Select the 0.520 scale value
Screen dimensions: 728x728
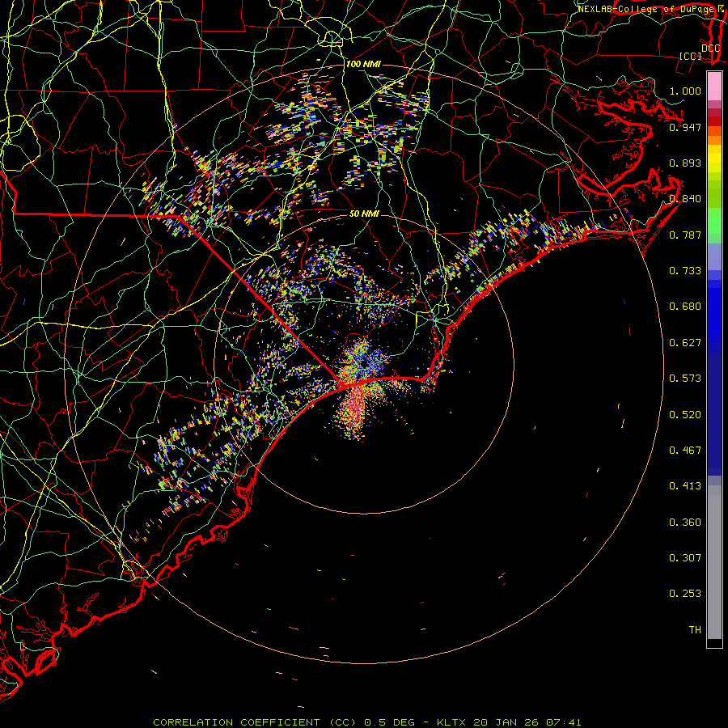click(685, 415)
